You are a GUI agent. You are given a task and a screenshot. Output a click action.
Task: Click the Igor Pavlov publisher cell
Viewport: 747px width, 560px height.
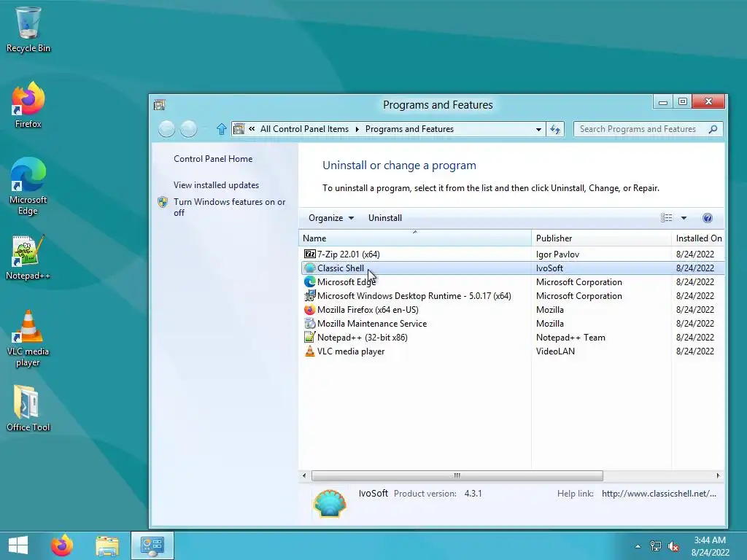[x=557, y=254]
